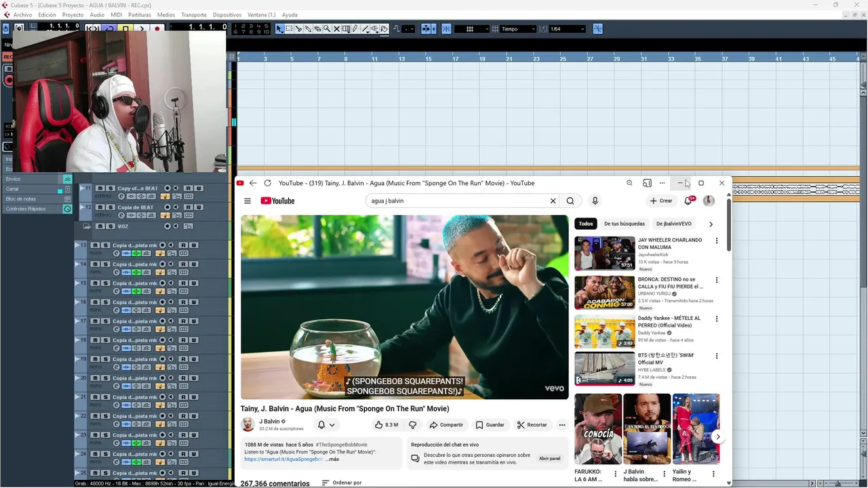This screenshot has height=488, width=868.
Task: Solo track 12 Copia de BEAT
Action: 111,207
